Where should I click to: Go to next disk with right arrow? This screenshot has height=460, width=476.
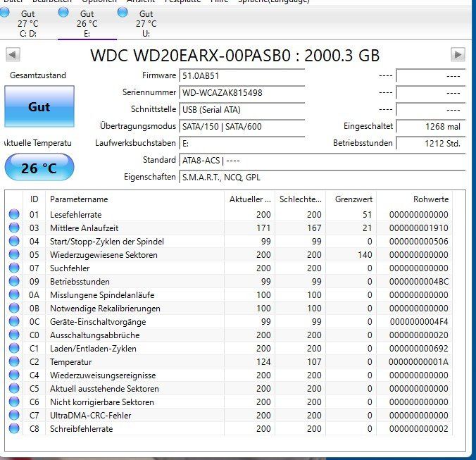(458, 55)
